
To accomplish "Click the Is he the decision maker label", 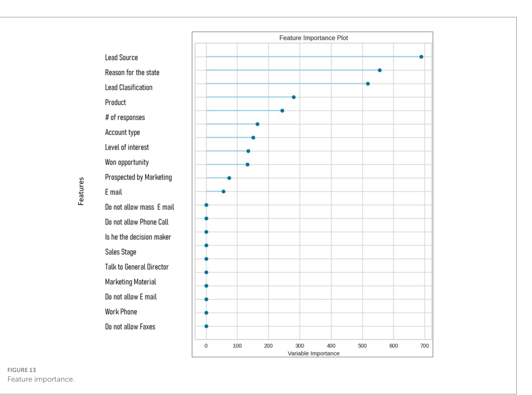I will click(x=138, y=237).
